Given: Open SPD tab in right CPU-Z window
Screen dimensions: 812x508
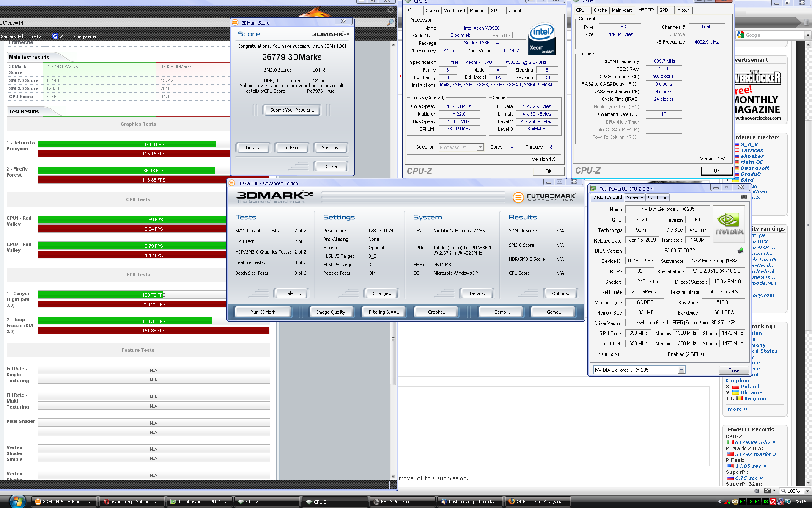Looking at the screenshot, I should (x=664, y=10).
